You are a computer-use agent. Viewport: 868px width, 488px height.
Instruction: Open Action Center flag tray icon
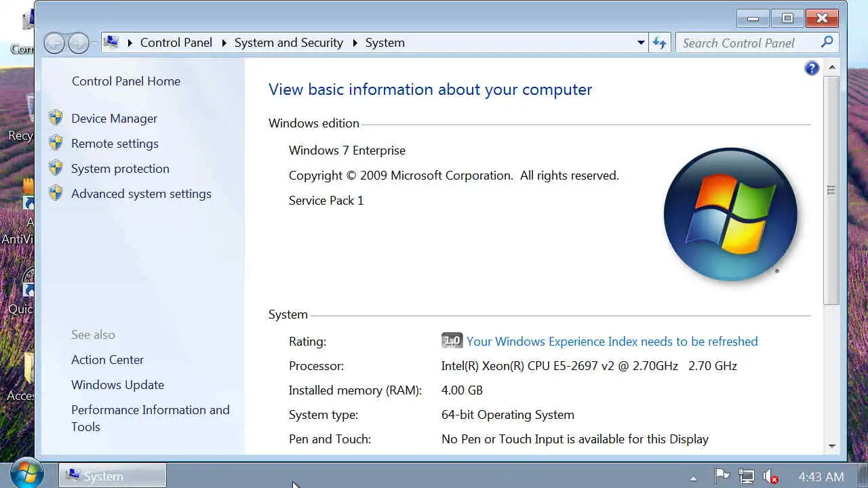[722, 476]
